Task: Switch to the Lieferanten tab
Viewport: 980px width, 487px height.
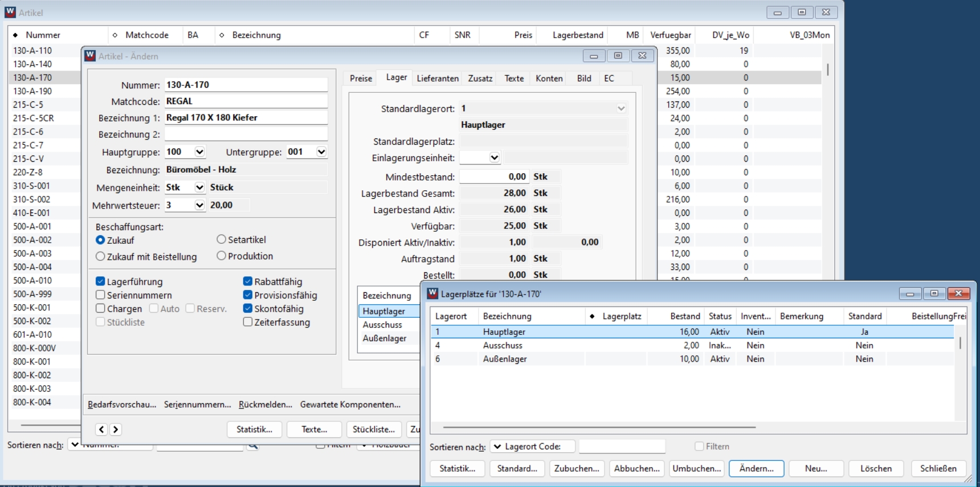Action: (438, 79)
